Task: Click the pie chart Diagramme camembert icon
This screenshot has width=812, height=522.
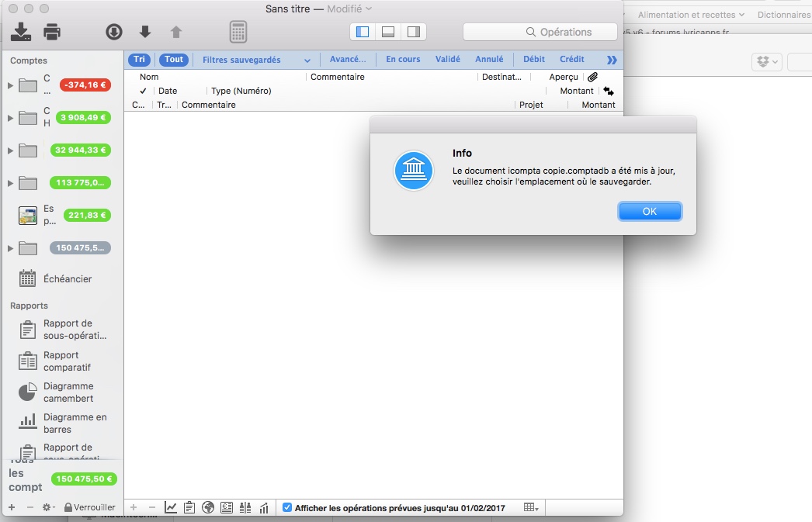Action: 27,392
